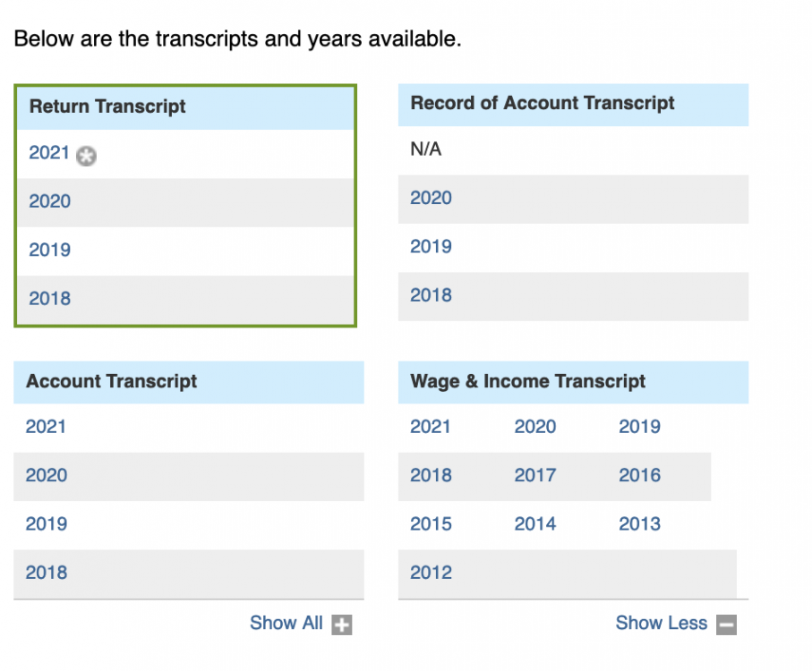Open the 2020 Return Transcript
The width and height of the screenshot is (812, 671).
49,201
